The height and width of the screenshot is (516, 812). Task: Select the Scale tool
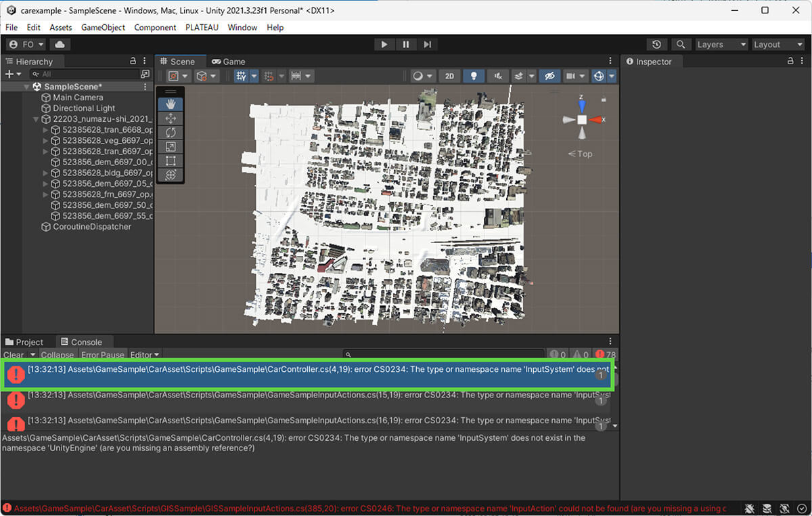(x=171, y=147)
